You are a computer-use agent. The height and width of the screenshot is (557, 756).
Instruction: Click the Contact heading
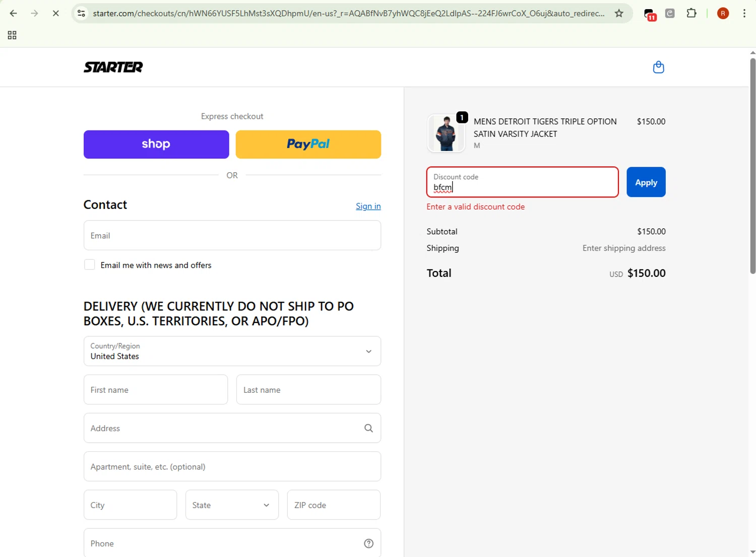click(x=105, y=205)
